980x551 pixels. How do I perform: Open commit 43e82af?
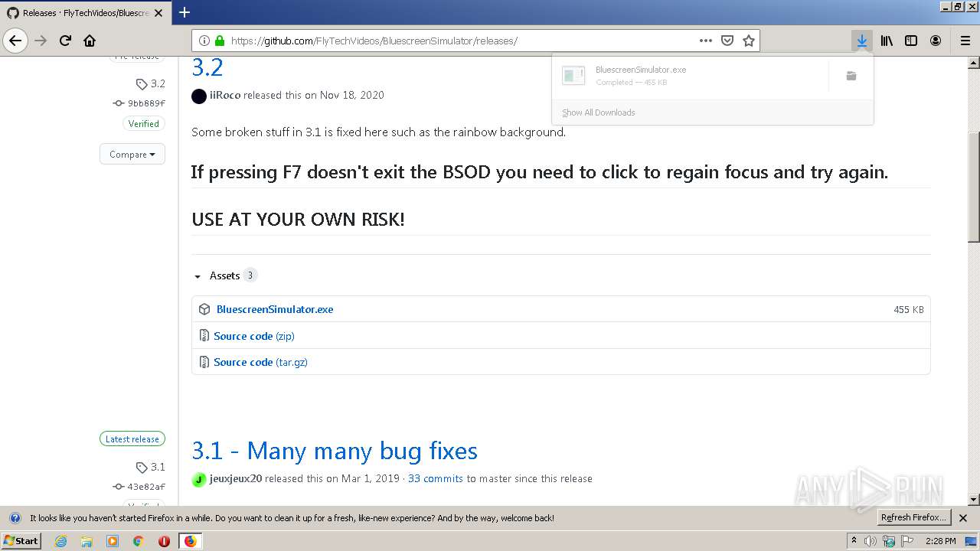coord(139,486)
